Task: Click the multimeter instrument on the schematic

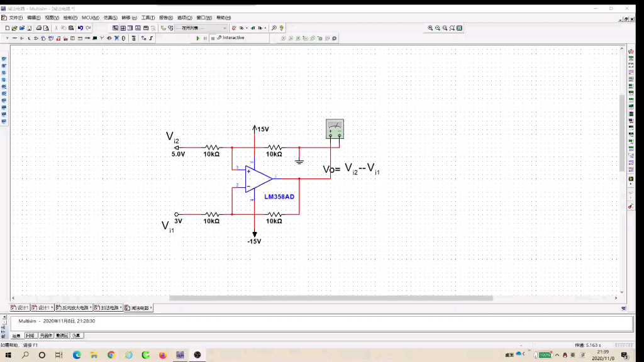Action: [x=335, y=129]
